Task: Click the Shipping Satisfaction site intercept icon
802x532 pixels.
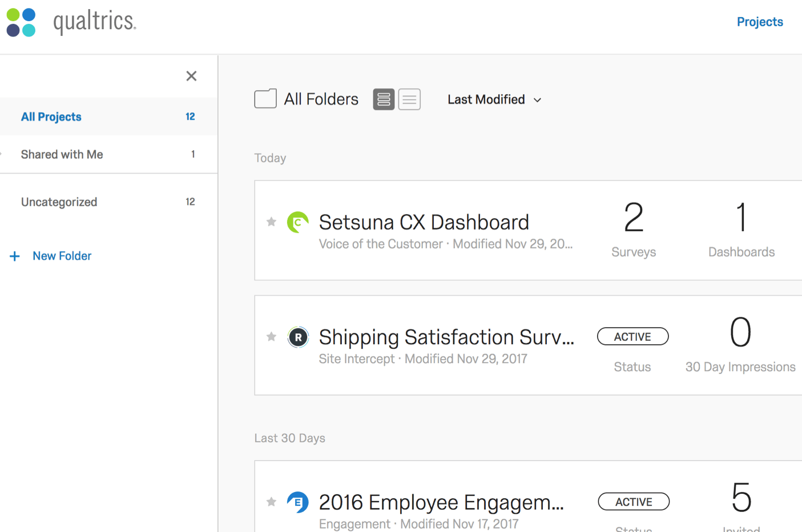Action: coord(297,337)
